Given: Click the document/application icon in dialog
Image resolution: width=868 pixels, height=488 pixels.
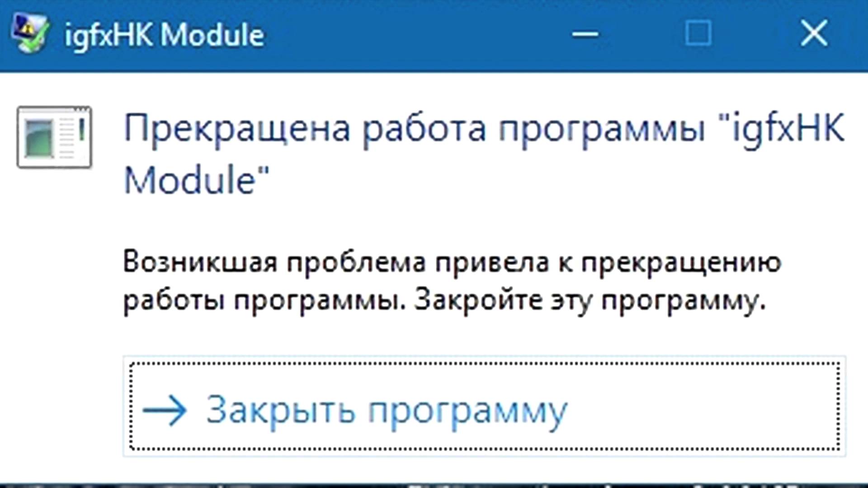Looking at the screenshot, I should 54,136.
